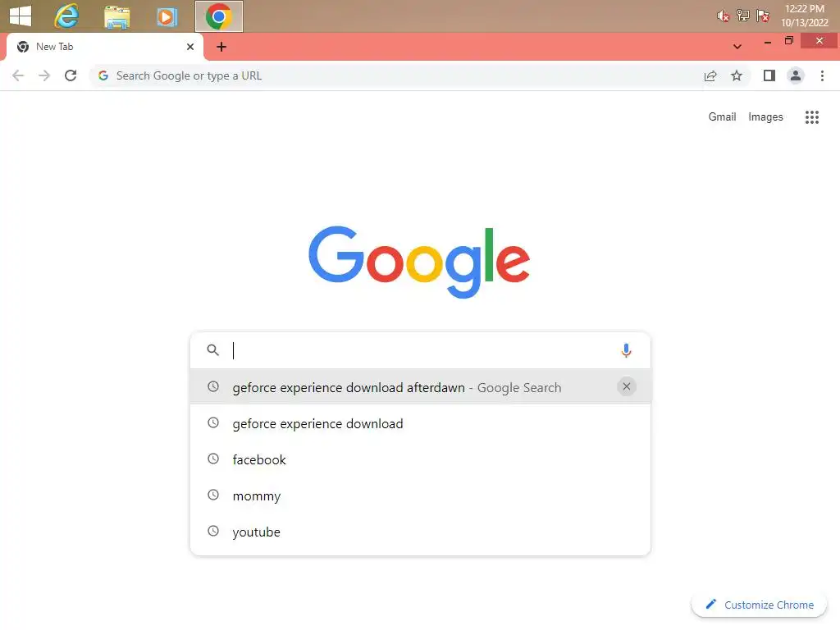Click the Google search input field

(421, 350)
